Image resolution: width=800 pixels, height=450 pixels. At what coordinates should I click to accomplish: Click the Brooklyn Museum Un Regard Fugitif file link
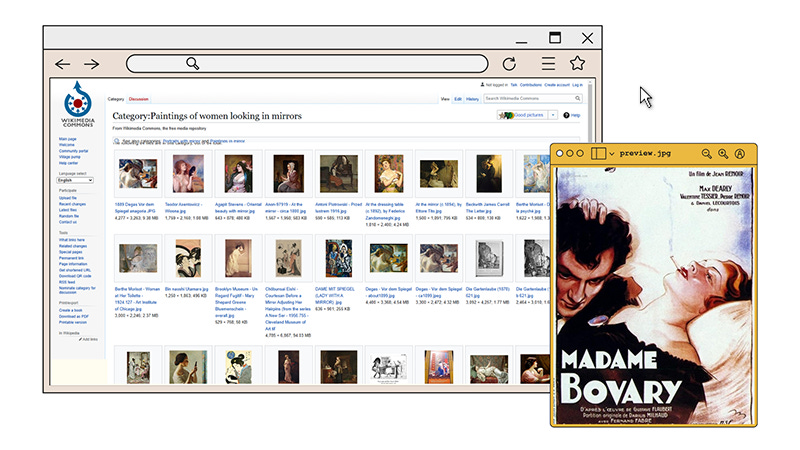[236, 302]
